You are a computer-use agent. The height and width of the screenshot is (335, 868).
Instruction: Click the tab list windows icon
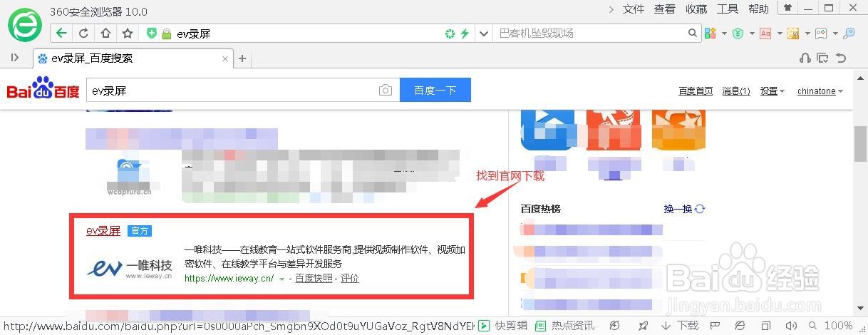(822, 58)
